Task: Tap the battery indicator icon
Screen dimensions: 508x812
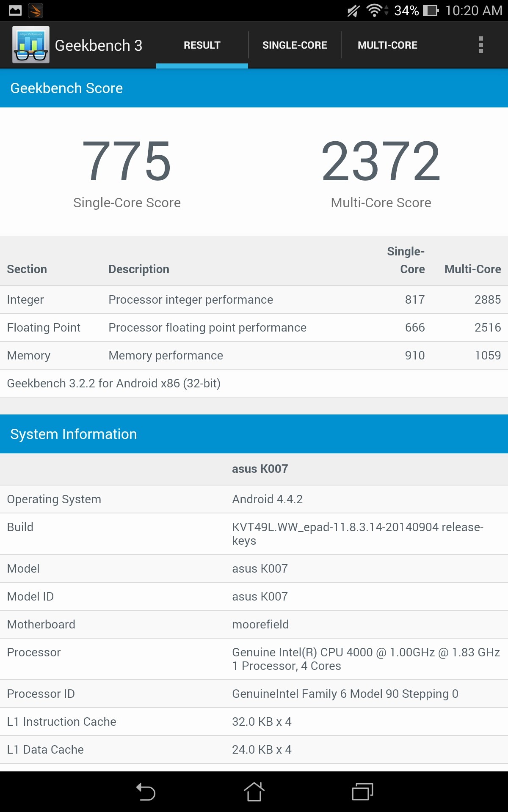Action: pos(431,11)
